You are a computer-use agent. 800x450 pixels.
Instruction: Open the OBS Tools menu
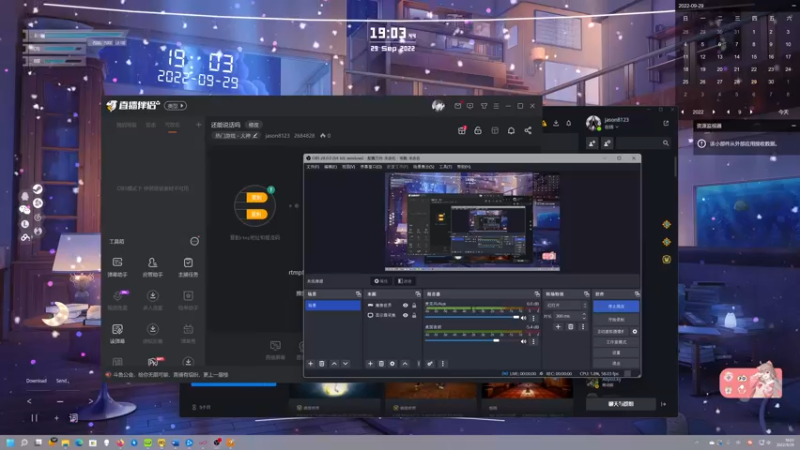445,167
